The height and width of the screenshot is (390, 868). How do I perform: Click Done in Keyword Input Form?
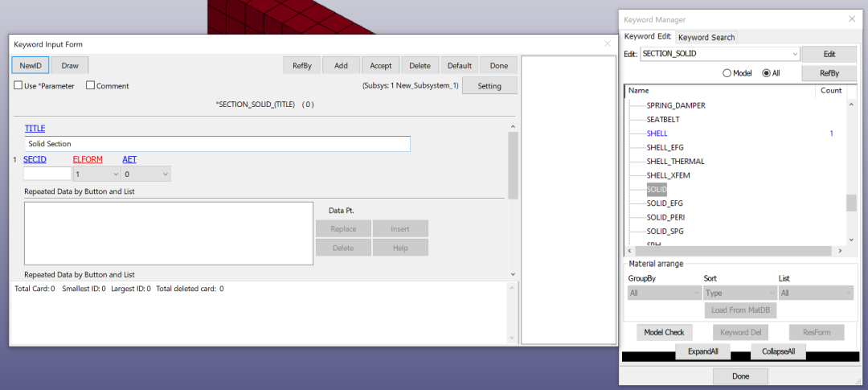tap(499, 65)
